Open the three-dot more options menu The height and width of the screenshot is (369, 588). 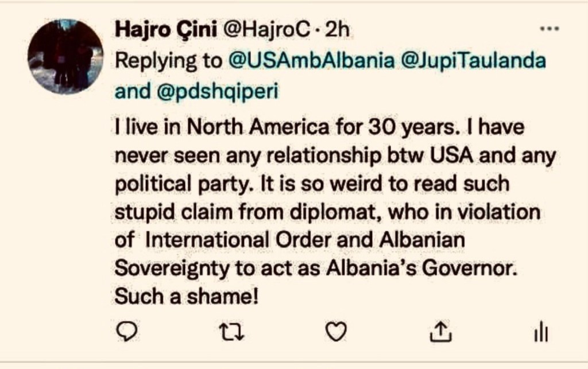[550, 29]
